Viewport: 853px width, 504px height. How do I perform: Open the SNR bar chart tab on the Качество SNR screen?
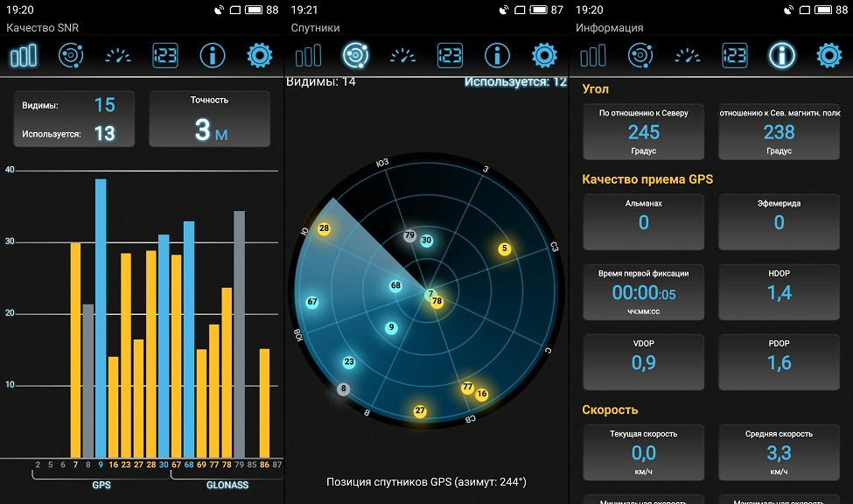24,55
